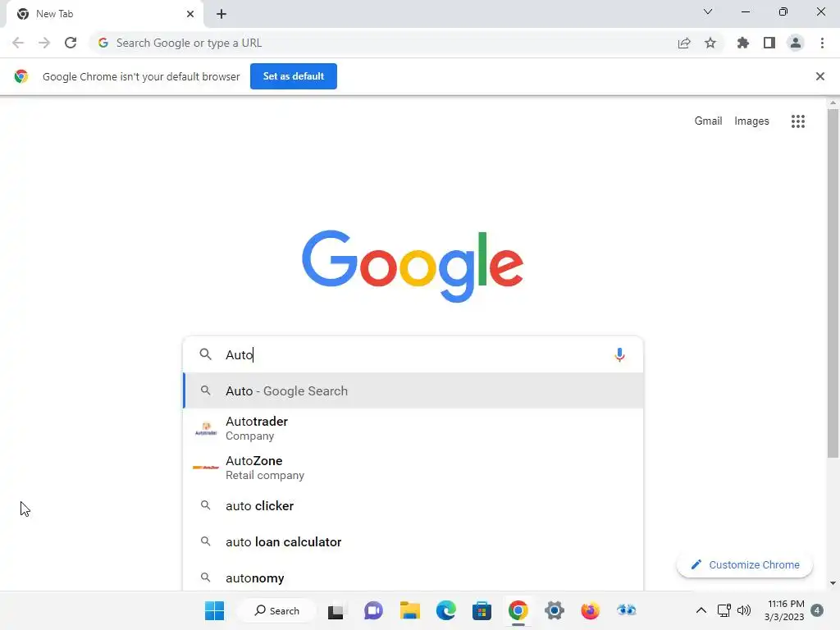
Task: Pick the 'autonomy' suggestion
Action: point(413,577)
